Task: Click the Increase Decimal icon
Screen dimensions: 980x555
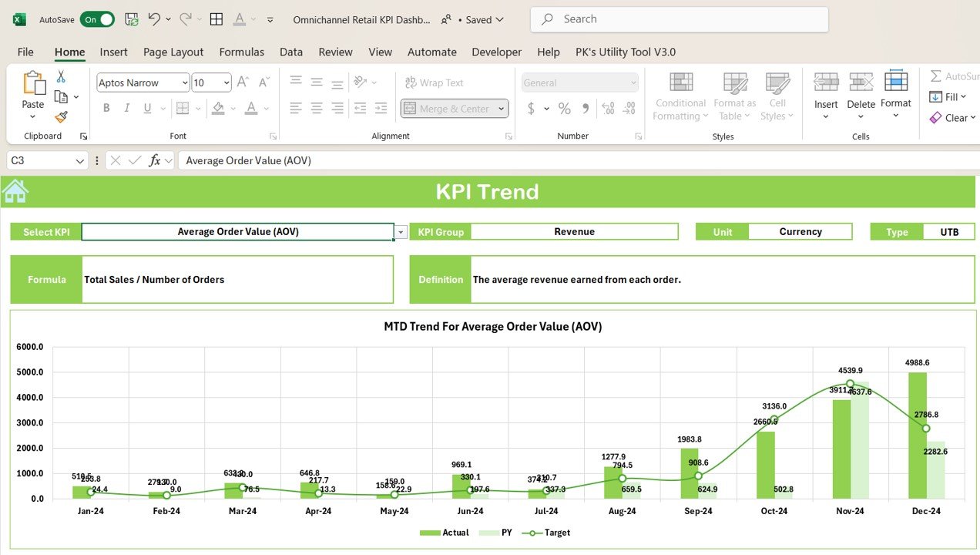Action: (x=608, y=109)
